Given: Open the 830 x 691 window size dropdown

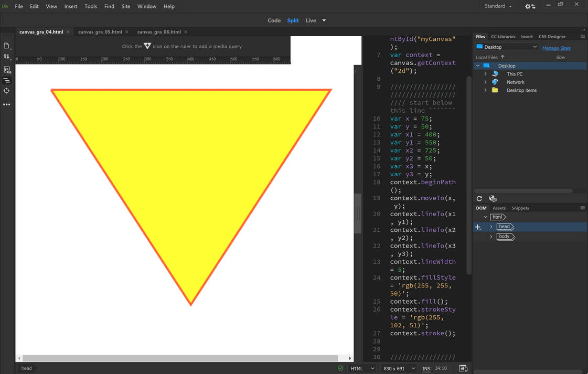Looking at the screenshot, I should click(399, 368).
